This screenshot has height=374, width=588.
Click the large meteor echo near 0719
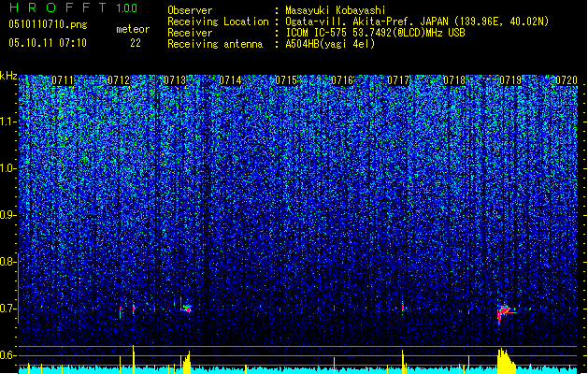coord(505,312)
